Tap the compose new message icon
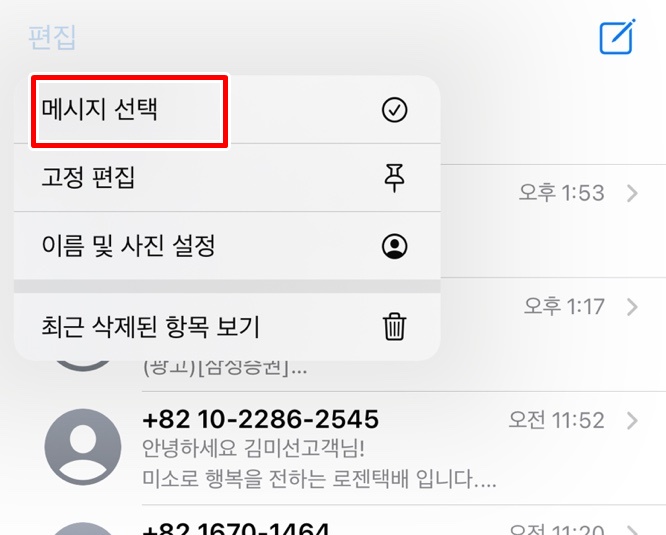The height and width of the screenshot is (535, 666). click(x=617, y=37)
